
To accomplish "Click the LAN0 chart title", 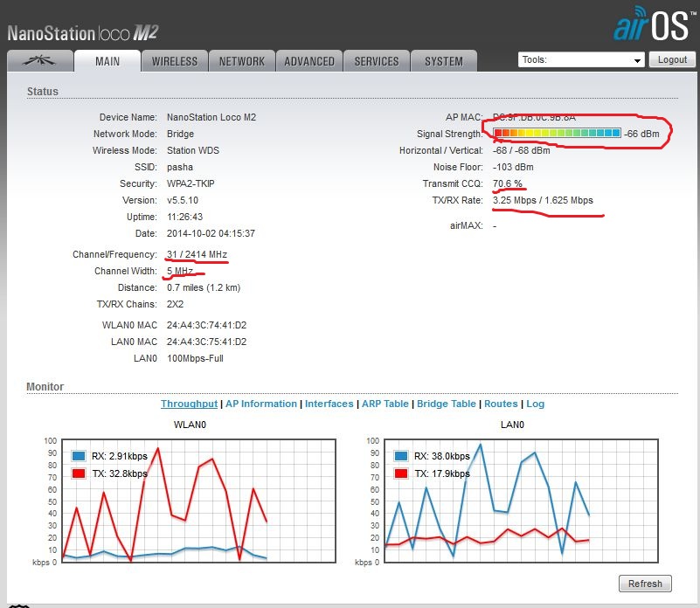I will coord(512,425).
